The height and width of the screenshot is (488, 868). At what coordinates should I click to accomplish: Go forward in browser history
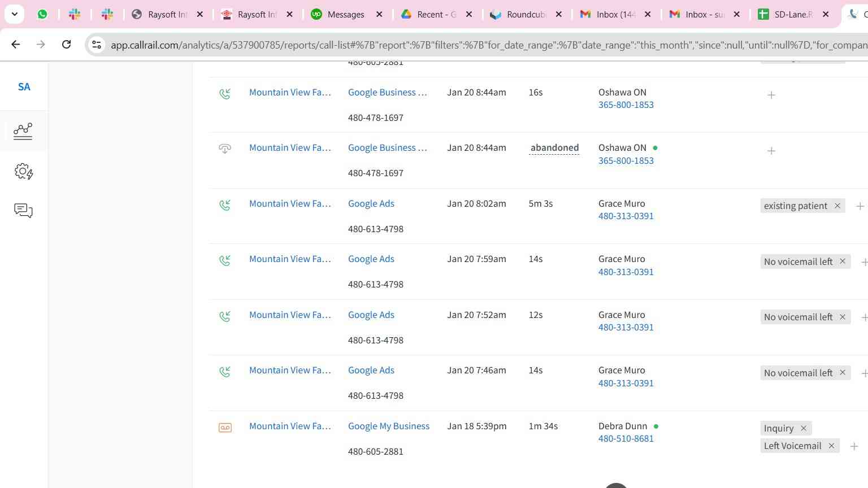tap(41, 44)
